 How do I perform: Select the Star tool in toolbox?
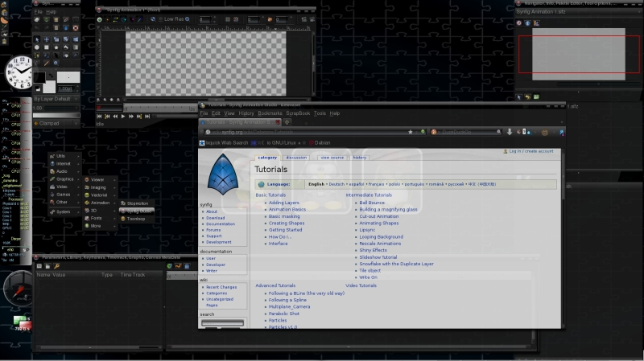[56, 47]
